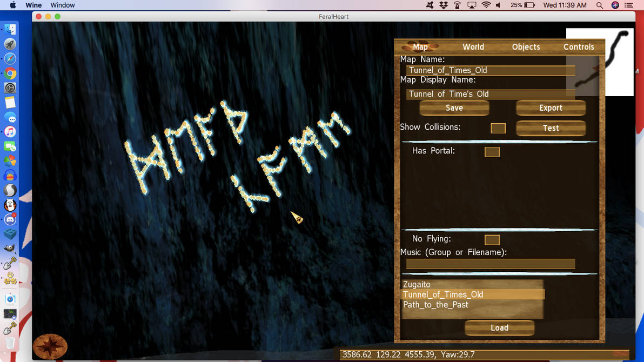
Task: Select Path_to_the_Past in the map list
Action: 472,305
